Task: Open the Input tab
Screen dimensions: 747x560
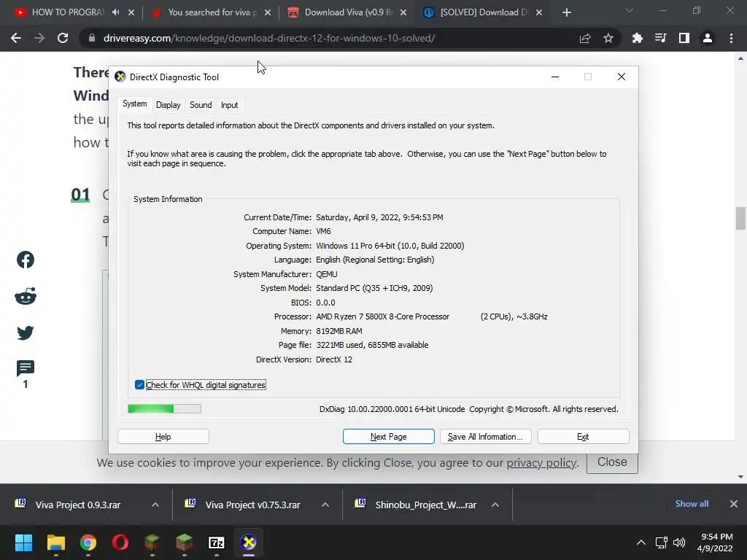Action: coord(229,105)
